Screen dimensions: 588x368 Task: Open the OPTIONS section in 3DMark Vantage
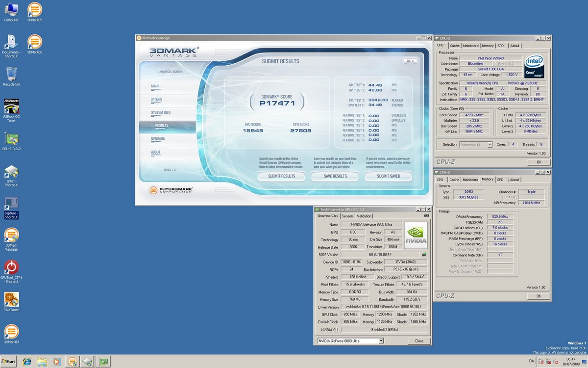(x=157, y=100)
